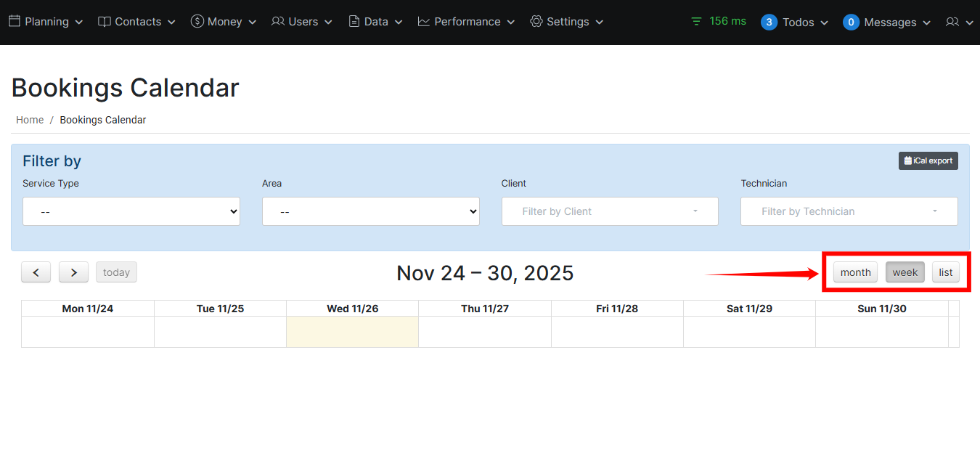Open the Service Type dropdown
The width and height of the screenshot is (980, 456).
[131, 211]
